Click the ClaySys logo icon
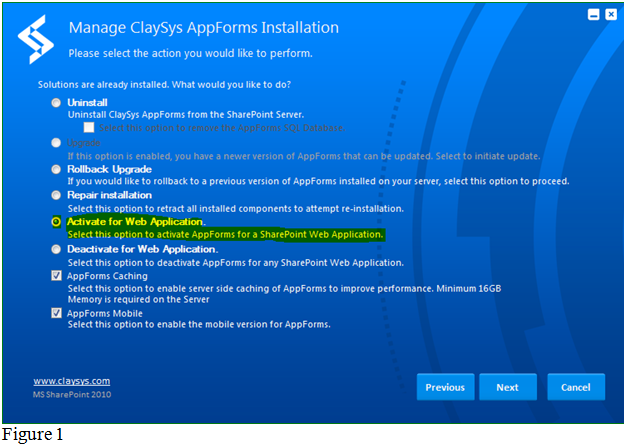 point(35,39)
